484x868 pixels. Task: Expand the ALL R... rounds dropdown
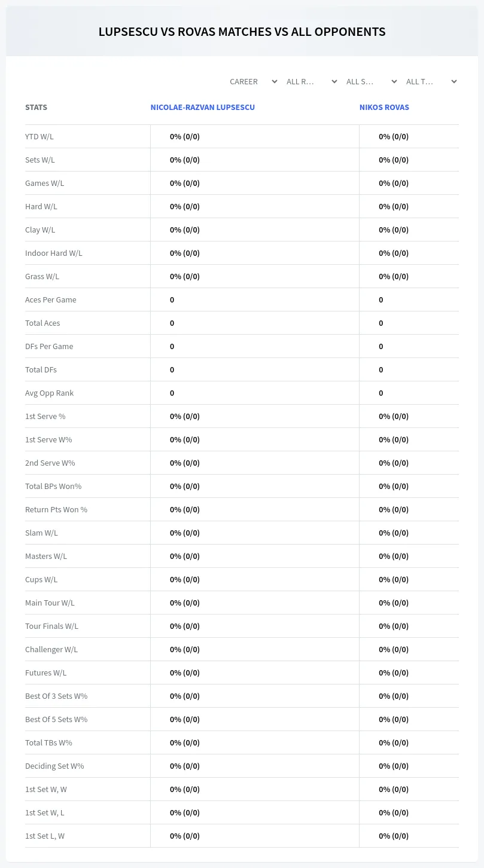311,82
